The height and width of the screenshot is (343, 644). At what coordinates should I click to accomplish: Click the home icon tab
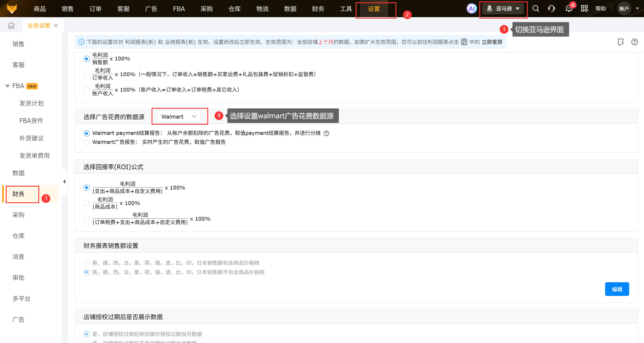11,26
